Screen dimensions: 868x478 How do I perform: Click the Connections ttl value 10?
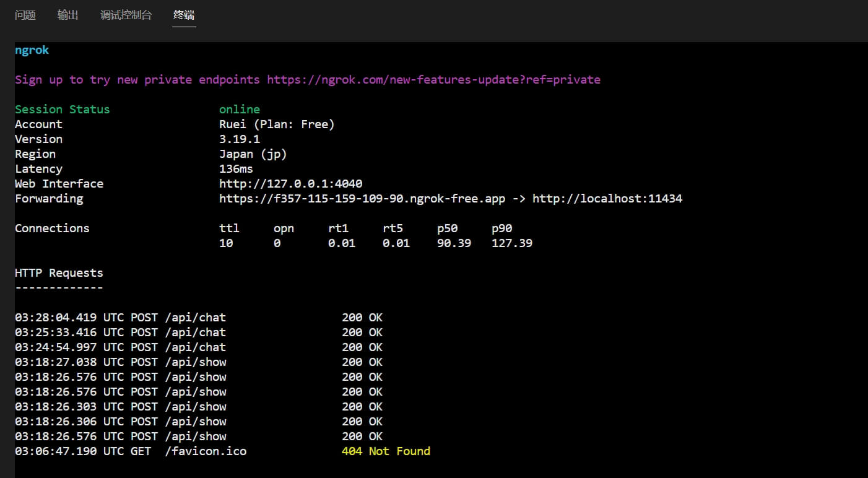(x=225, y=243)
